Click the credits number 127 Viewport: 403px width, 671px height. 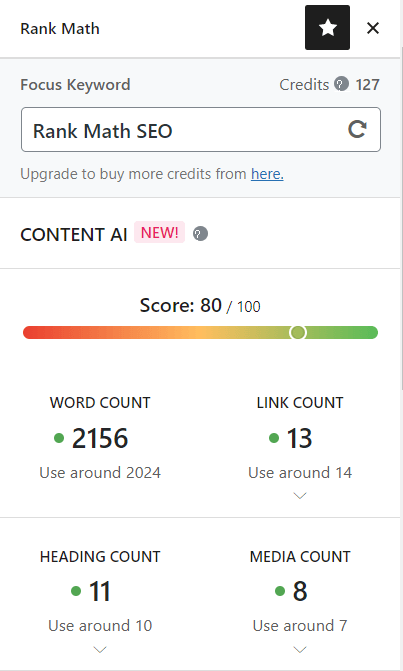367,84
